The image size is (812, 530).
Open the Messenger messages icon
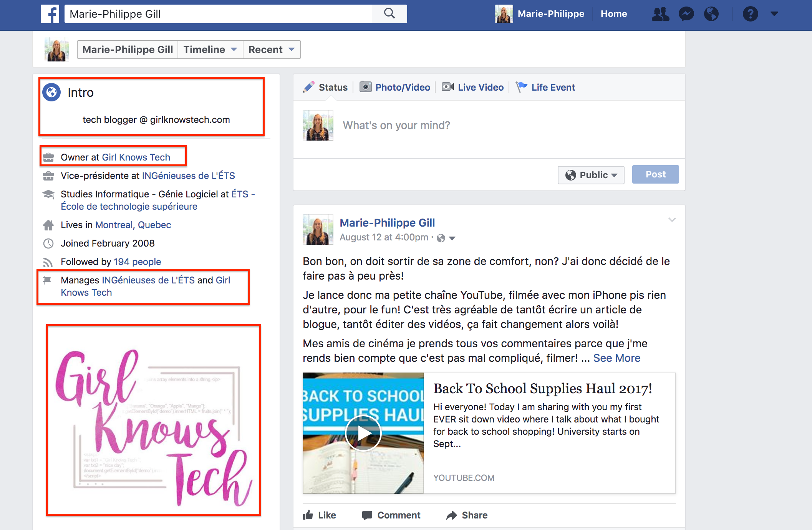pyautogui.click(x=686, y=14)
